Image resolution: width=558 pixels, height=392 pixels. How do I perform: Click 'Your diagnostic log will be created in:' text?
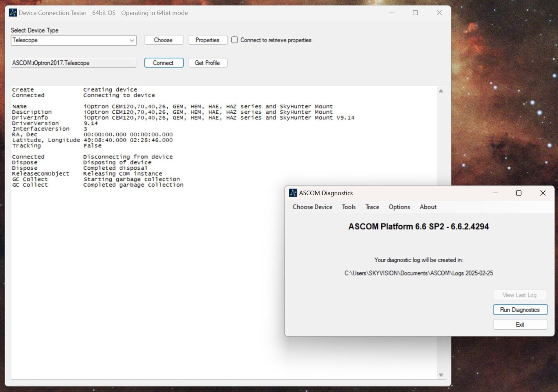(418, 260)
